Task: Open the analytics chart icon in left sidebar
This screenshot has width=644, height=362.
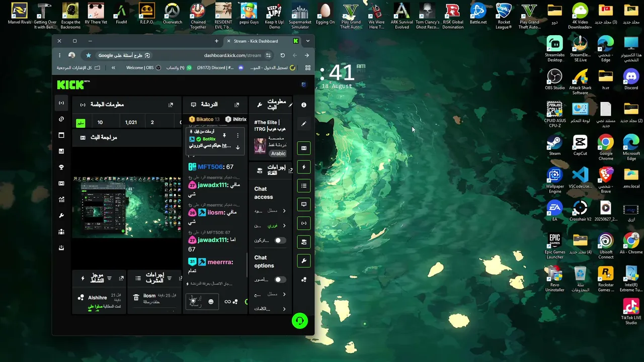Action: (61, 200)
